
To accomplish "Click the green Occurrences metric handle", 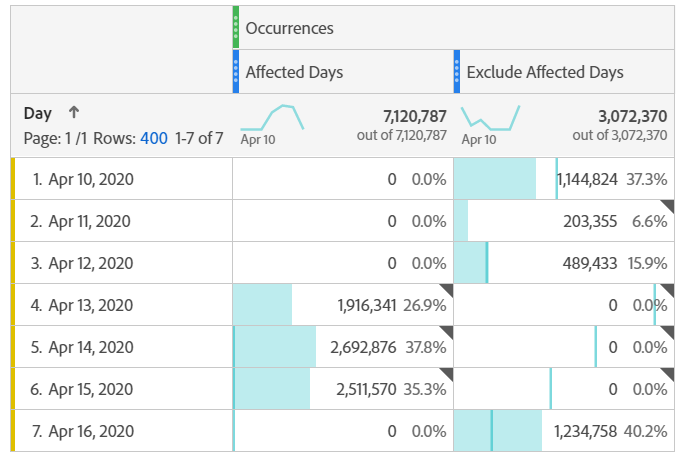I will click(236, 27).
